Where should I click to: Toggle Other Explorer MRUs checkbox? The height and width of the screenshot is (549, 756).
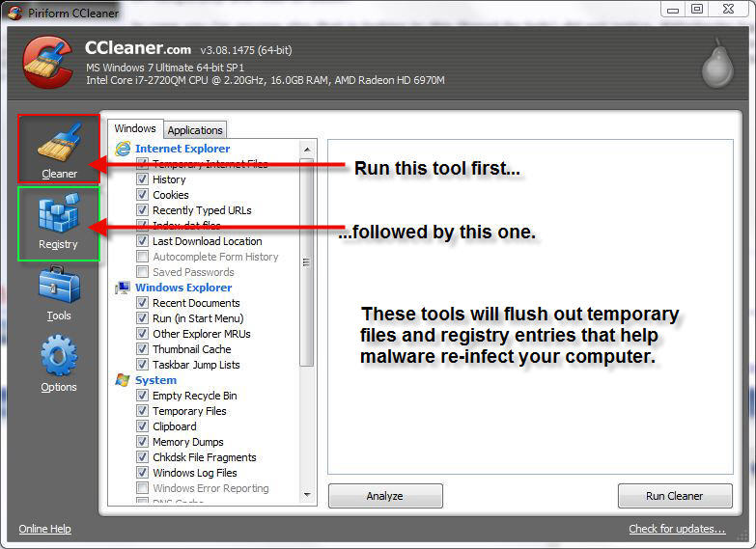(142, 334)
